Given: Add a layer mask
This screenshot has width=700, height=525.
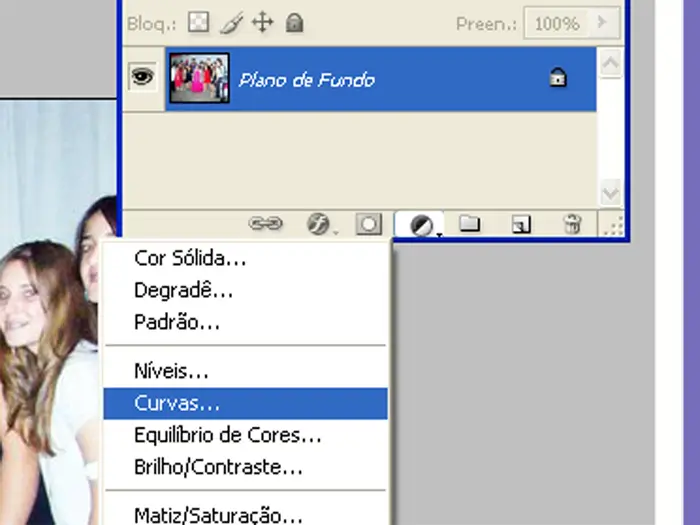Looking at the screenshot, I should (x=369, y=225).
